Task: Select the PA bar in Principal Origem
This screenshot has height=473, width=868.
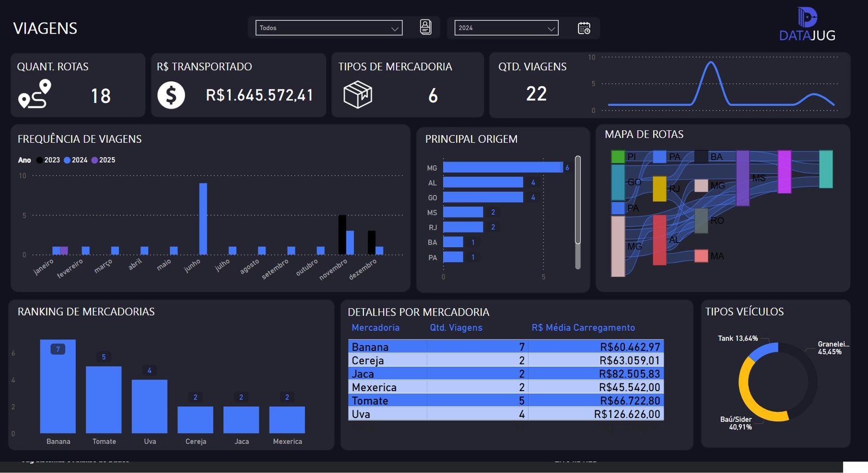Action: tap(453, 257)
